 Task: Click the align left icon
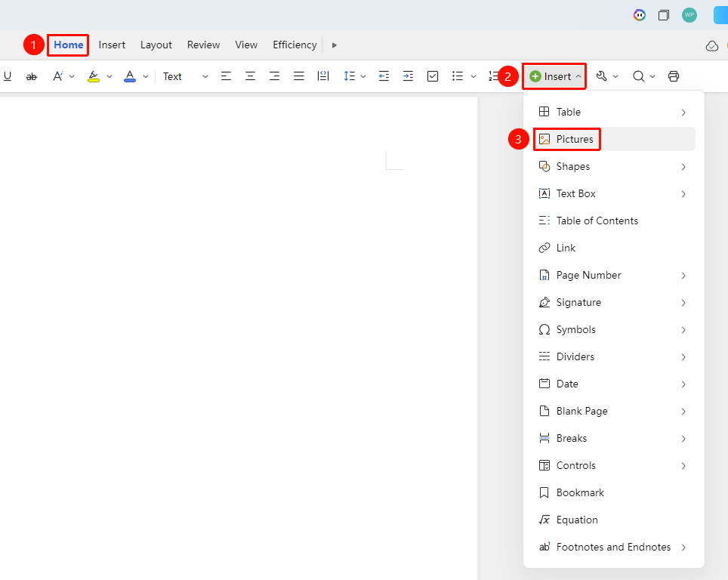coord(226,76)
